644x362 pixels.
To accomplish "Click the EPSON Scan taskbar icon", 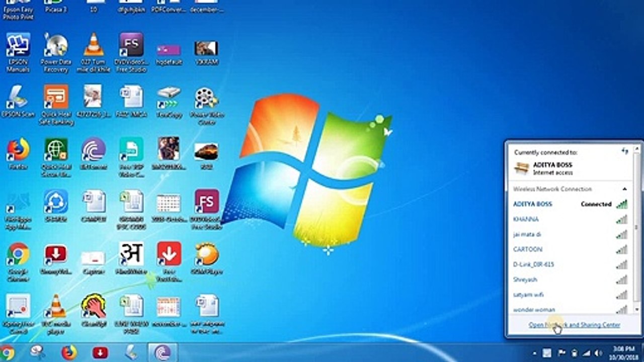I will (131, 352).
